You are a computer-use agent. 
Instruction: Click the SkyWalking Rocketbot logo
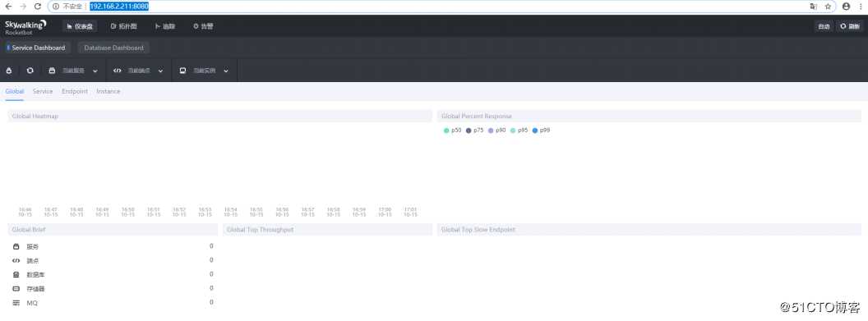(x=25, y=27)
